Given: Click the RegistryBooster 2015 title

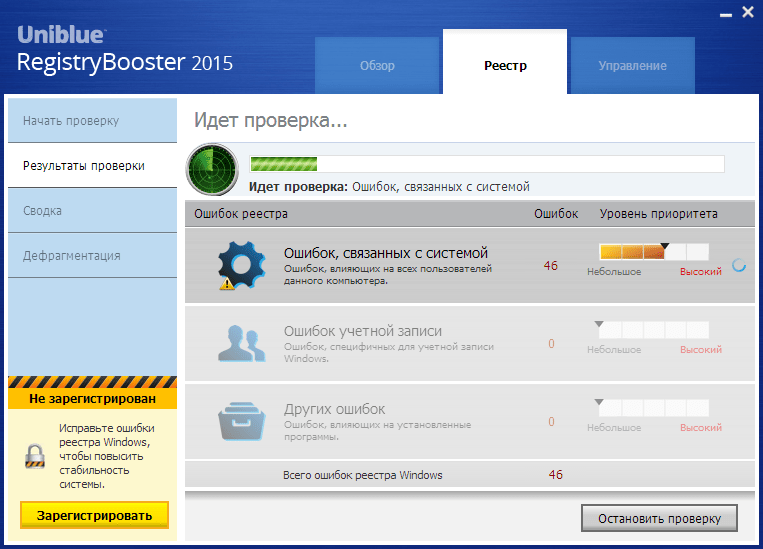Looking at the screenshot, I should (125, 63).
